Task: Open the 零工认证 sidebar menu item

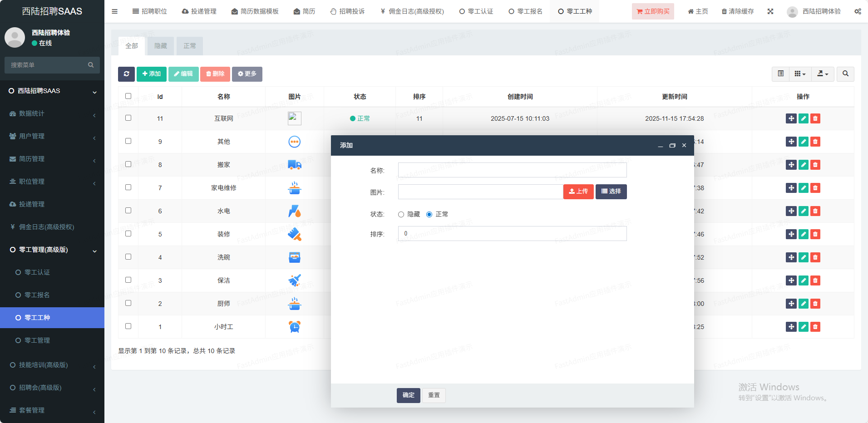Action: [37, 272]
